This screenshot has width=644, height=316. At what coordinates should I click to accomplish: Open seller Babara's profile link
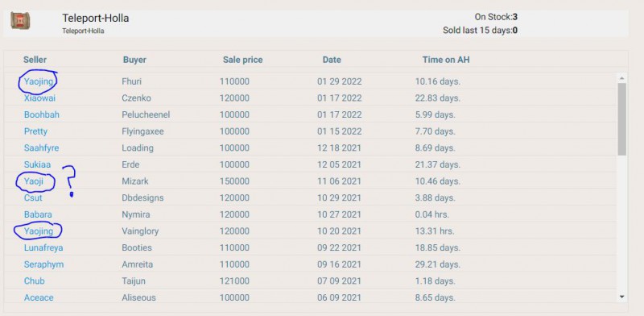pos(38,214)
